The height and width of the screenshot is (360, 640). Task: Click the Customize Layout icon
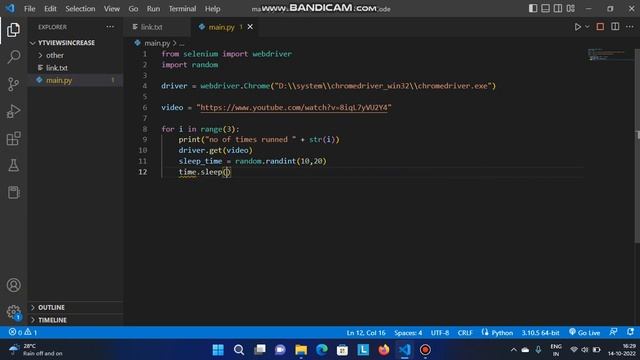[x=571, y=8]
